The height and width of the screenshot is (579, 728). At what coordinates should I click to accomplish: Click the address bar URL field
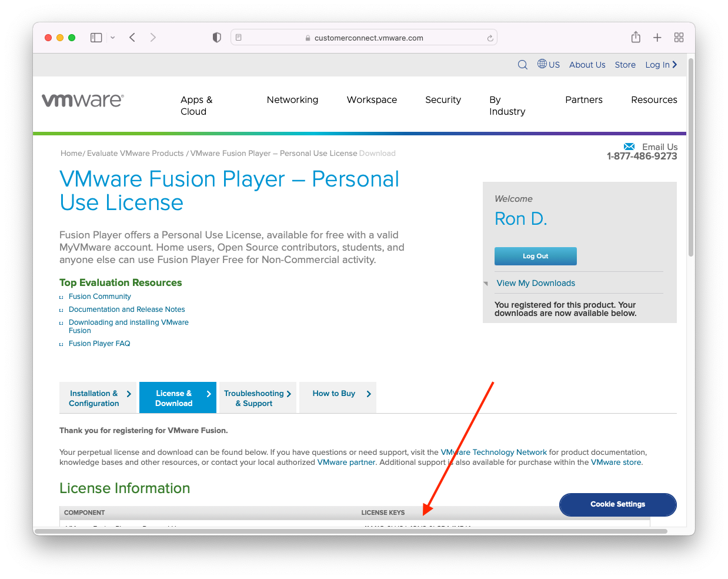pos(368,38)
